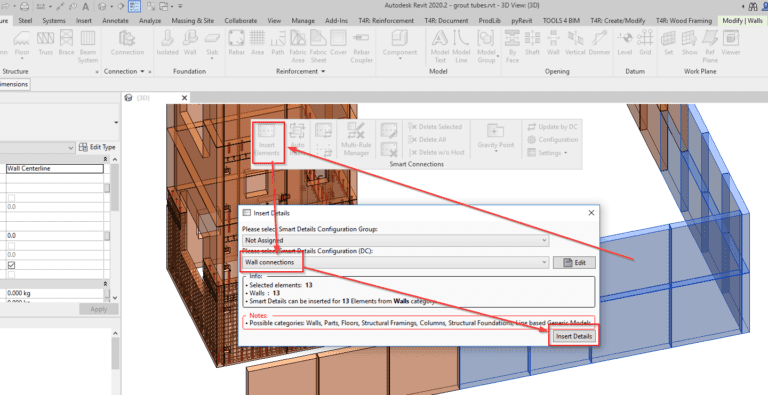The height and width of the screenshot is (395, 768).
Task: Select the Brace tool
Action: tap(66, 43)
